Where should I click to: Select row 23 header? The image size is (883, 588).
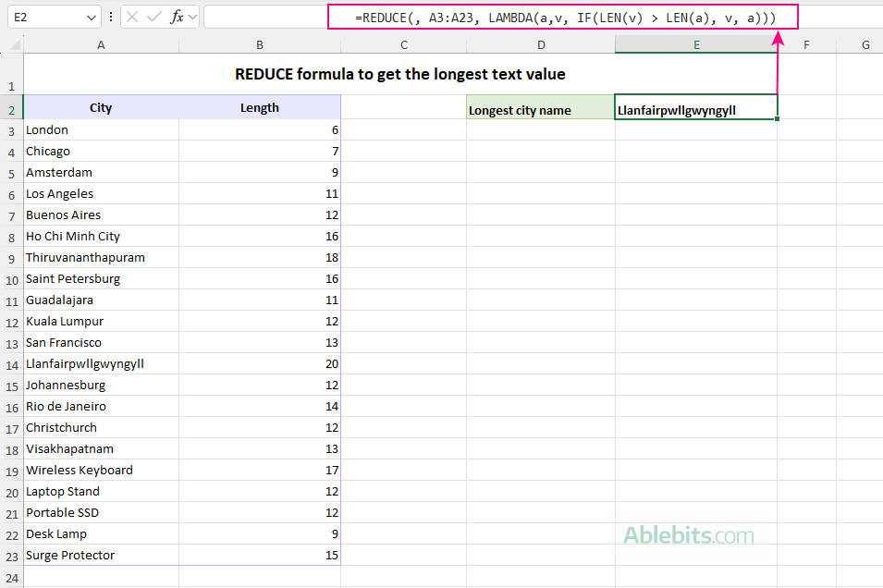pyautogui.click(x=11, y=556)
